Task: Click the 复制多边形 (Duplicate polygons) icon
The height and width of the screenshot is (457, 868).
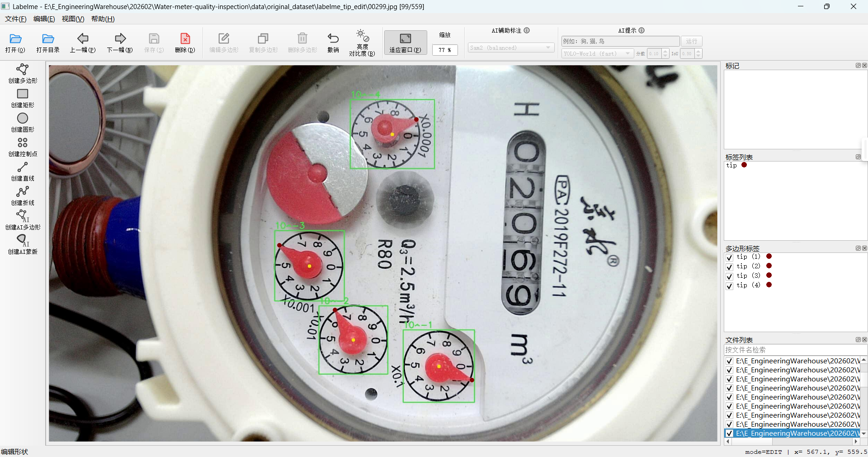Action: pyautogui.click(x=263, y=39)
